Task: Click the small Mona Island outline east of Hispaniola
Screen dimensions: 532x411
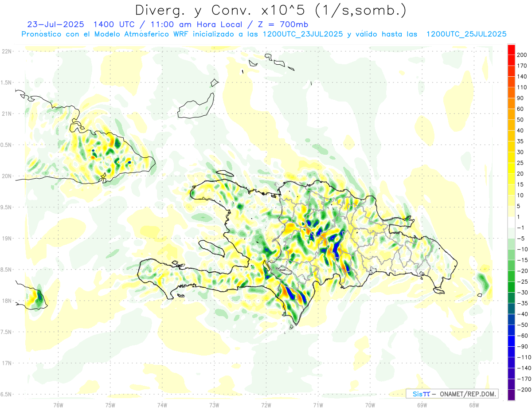Action: tap(480, 295)
